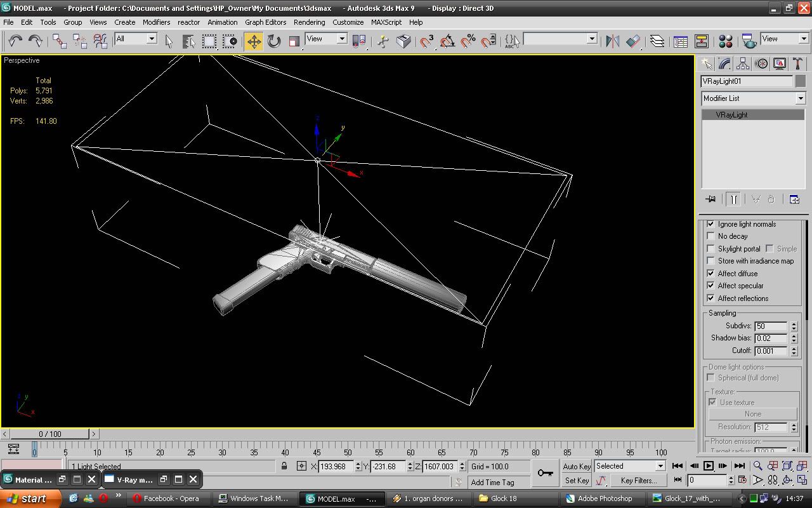
Task: Switch to the Display command panel tab
Action: (780, 63)
